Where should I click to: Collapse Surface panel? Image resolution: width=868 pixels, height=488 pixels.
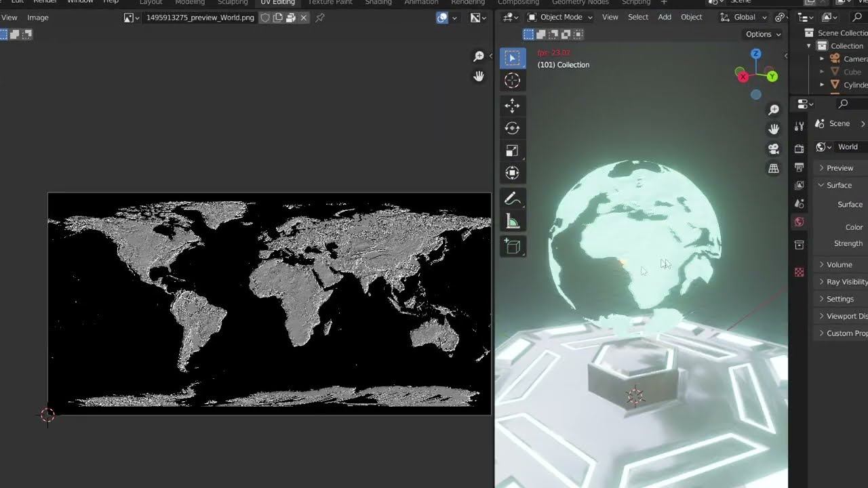coord(839,185)
